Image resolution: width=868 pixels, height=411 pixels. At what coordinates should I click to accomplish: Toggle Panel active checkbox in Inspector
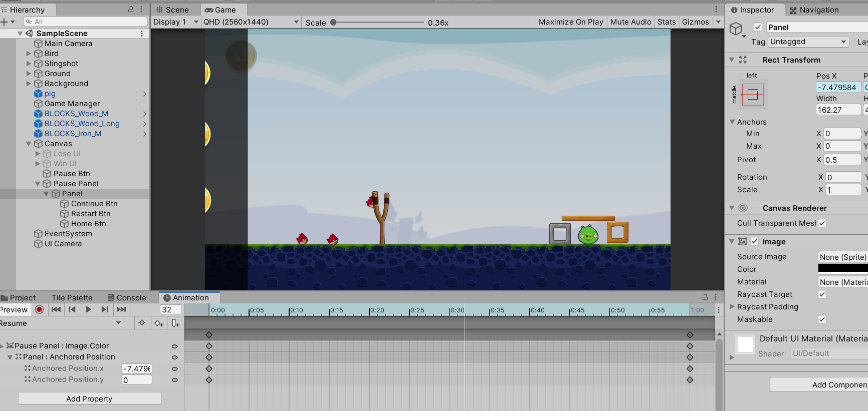pos(758,27)
